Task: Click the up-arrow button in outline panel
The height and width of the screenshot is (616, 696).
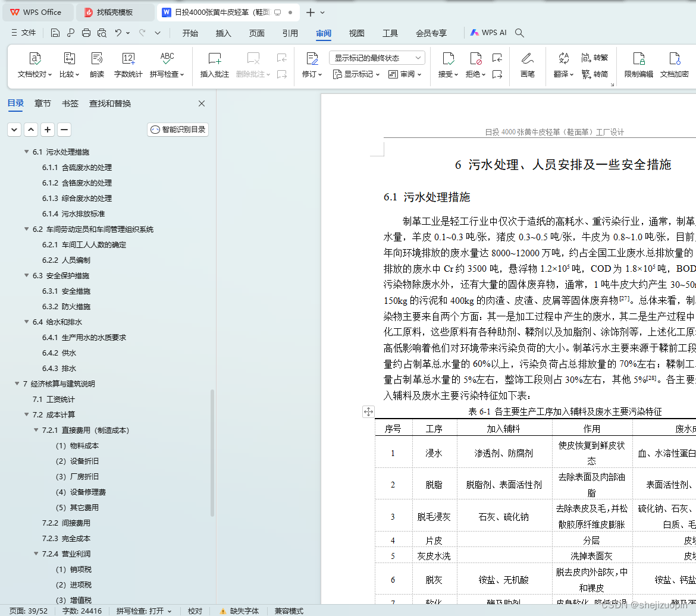Action: coord(30,130)
